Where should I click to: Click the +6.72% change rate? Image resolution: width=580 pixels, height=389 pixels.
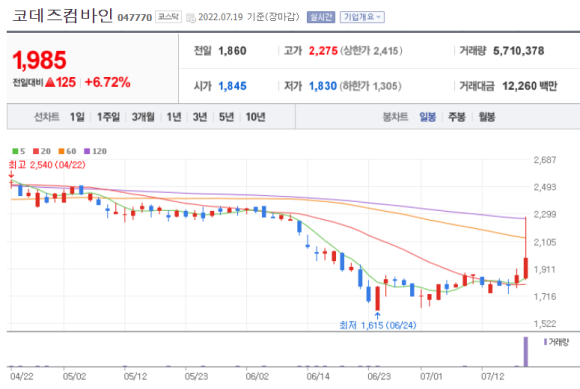coord(108,82)
